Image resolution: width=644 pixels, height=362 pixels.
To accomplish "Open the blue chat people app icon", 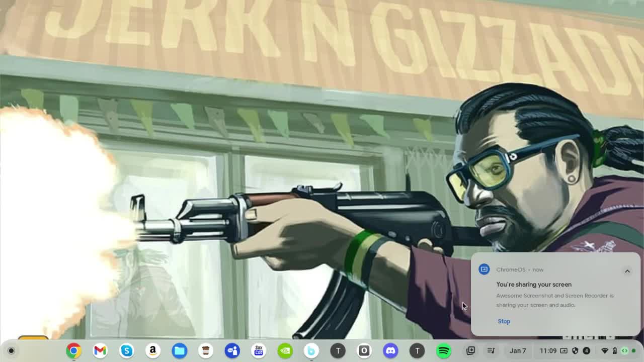I will click(232, 350).
